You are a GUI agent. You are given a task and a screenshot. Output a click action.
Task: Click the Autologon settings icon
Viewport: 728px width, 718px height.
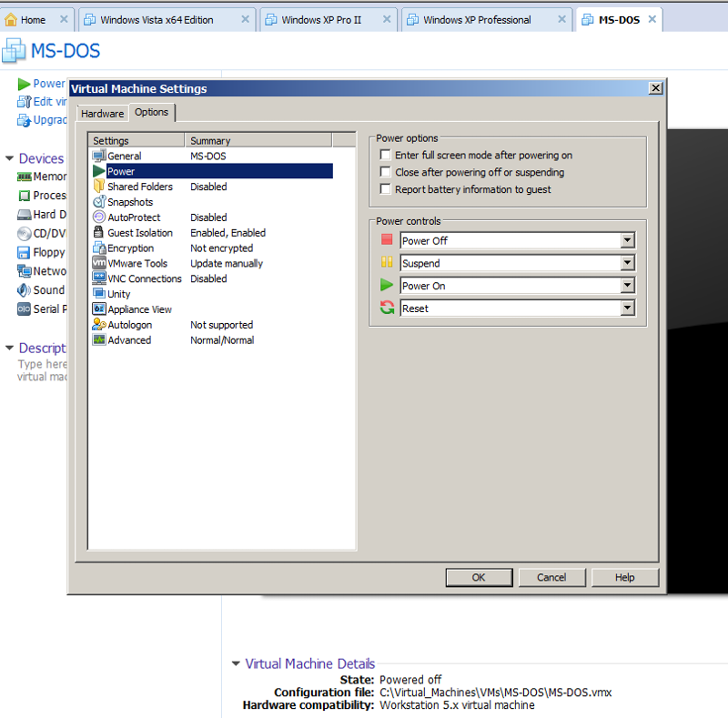99,325
